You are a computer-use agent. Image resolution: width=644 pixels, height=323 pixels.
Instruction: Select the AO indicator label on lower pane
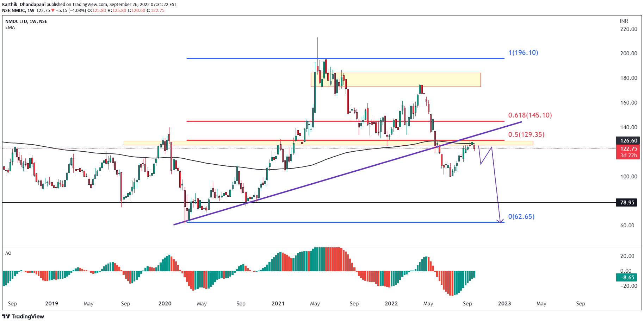coord(8,253)
